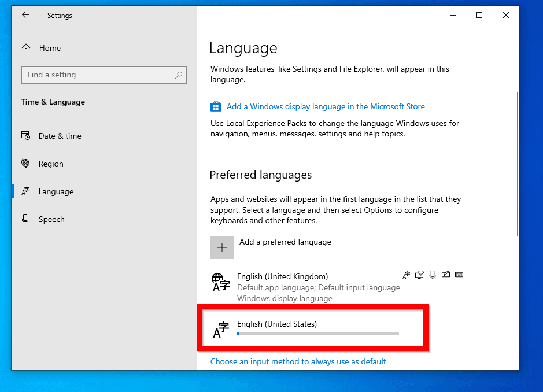Click English (United States) install progress bar
Screen dimensions: 543x392
318,334
